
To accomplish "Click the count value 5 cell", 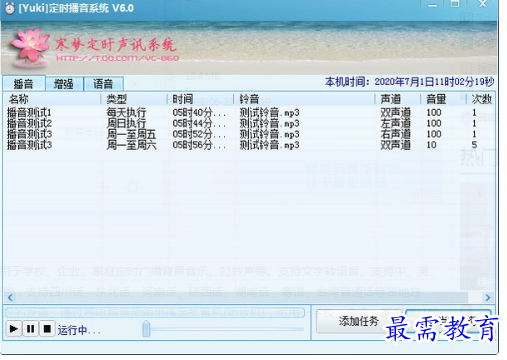I will pyautogui.click(x=474, y=145).
